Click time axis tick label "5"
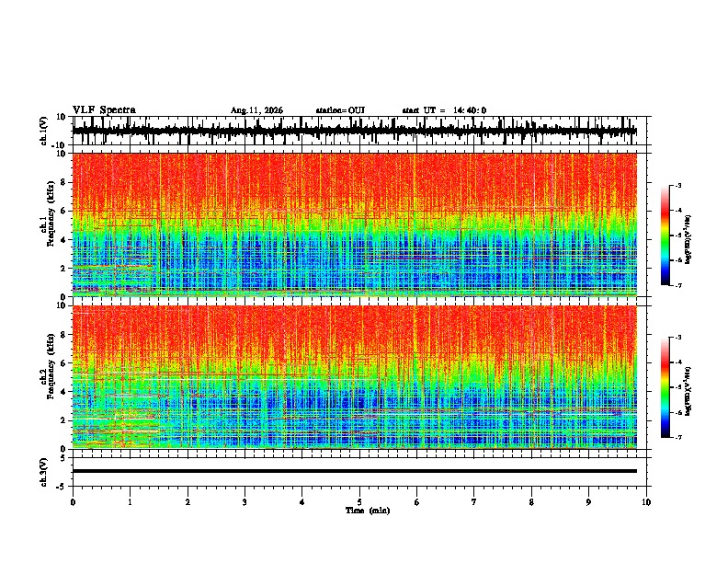Viewport: 728px width, 563px height. pyautogui.click(x=359, y=502)
